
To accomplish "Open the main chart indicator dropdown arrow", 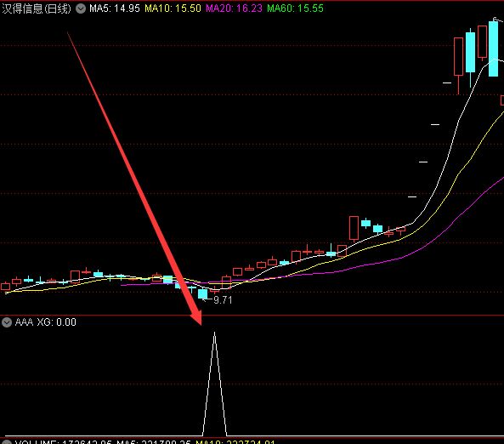I will click(x=81, y=9).
